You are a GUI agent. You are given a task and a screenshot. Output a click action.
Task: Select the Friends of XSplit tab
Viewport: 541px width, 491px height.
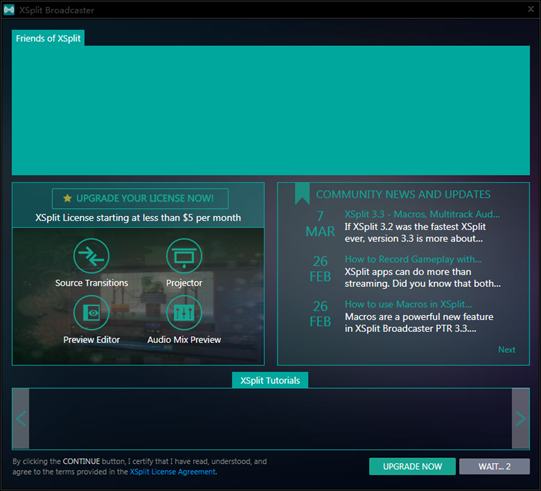[48, 38]
